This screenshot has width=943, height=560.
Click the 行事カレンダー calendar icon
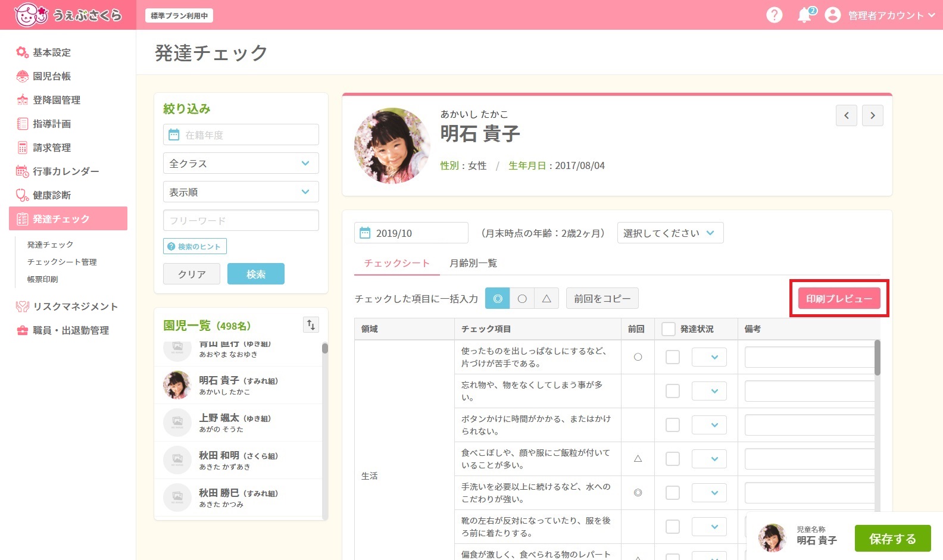[x=23, y=171]
